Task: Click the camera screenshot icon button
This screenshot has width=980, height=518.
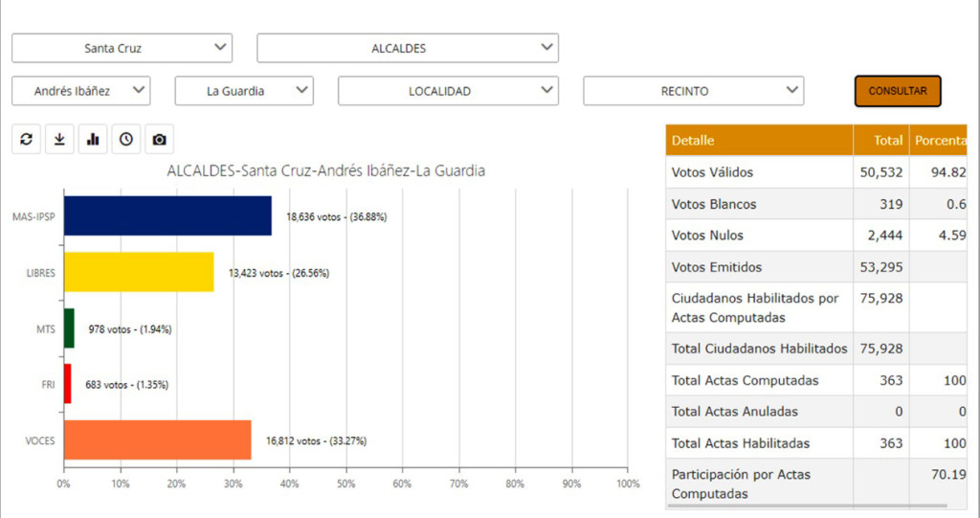Action: coord(160,140)
